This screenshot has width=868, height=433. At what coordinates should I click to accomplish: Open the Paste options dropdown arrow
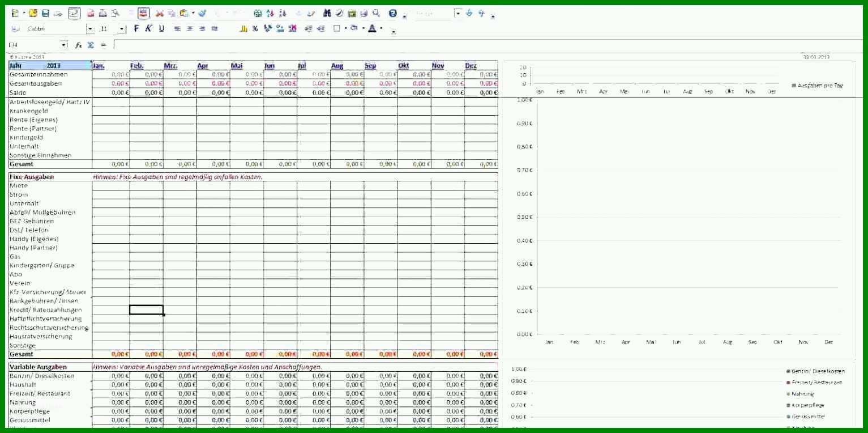(x=193, y=13)
